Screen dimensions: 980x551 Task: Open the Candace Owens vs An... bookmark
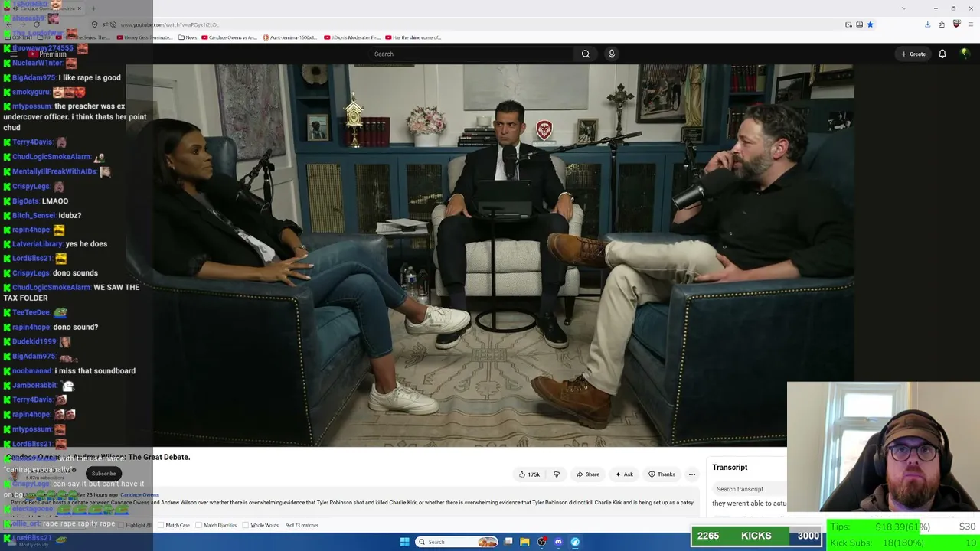[x=229, y=37]
